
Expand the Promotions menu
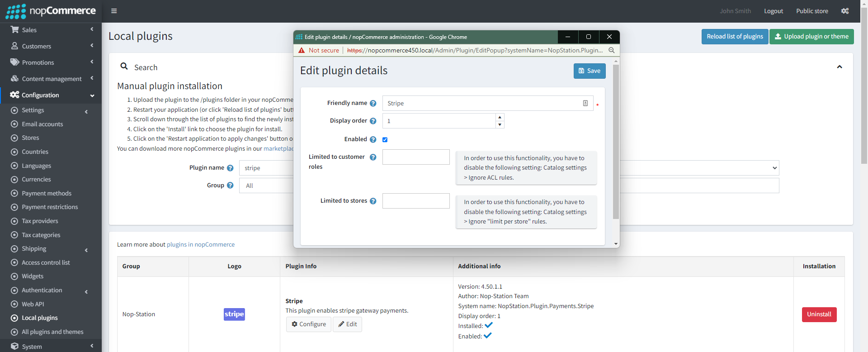click(92, 62)
